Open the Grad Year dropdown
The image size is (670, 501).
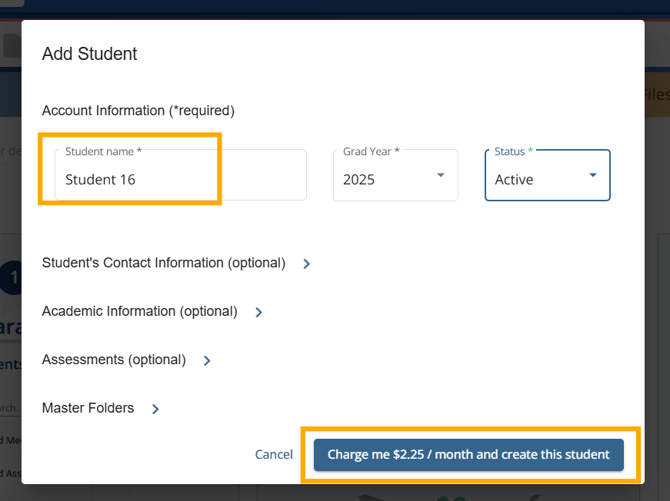click(x=396, y=175)
